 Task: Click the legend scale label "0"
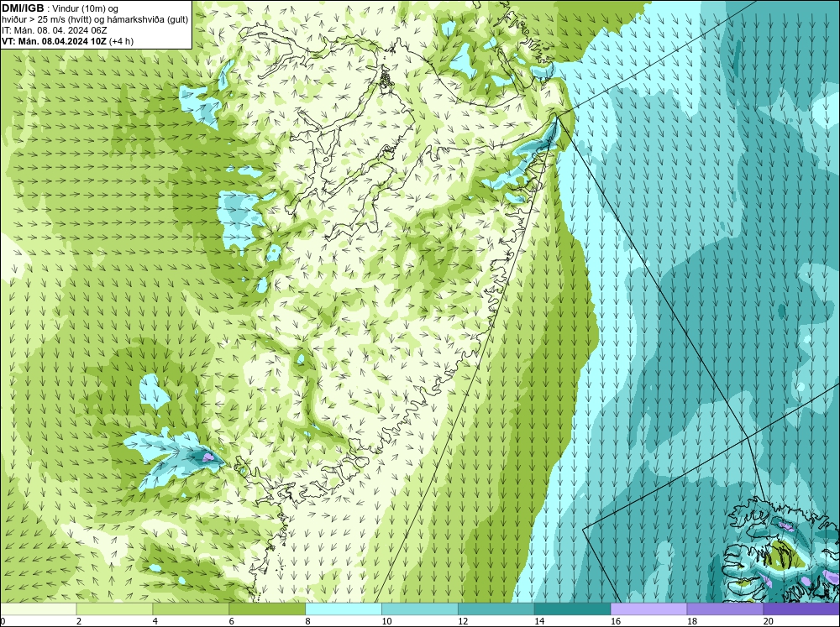[x=3, y=621]
